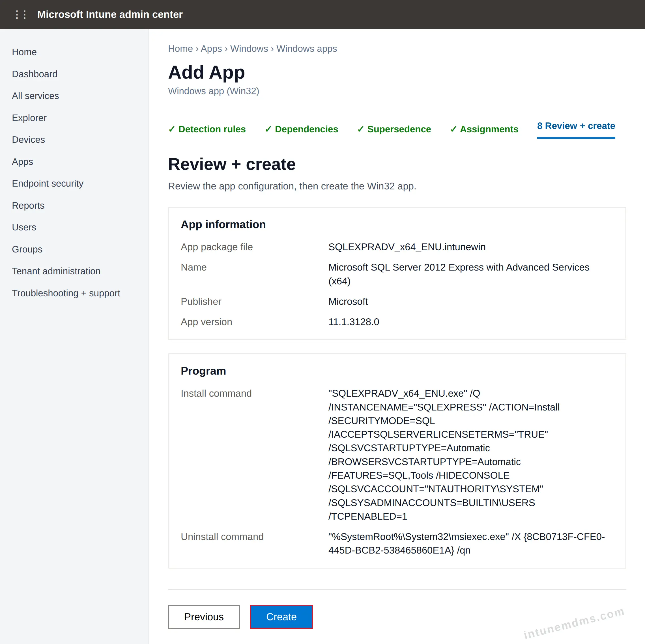Switch to the Supersedence step
645x644 pixels.
pos(394,129)
